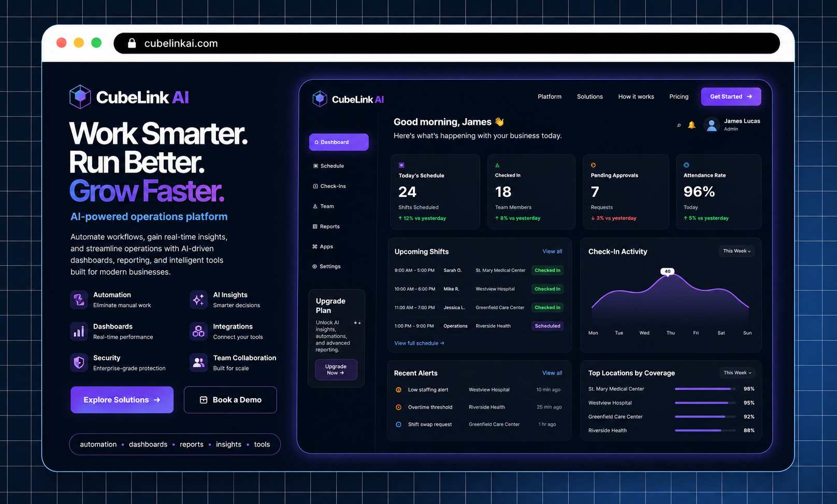Image resolution: width=837 pixels, height=504 pixels.
Task: Open Dashboard in the sidebar
Action: tap(339, 142)
